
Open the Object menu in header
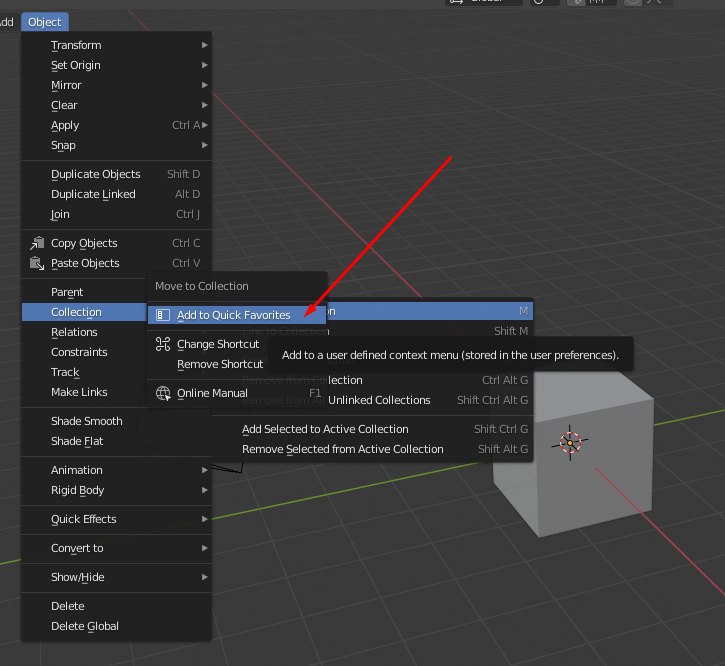pos(44,22)
